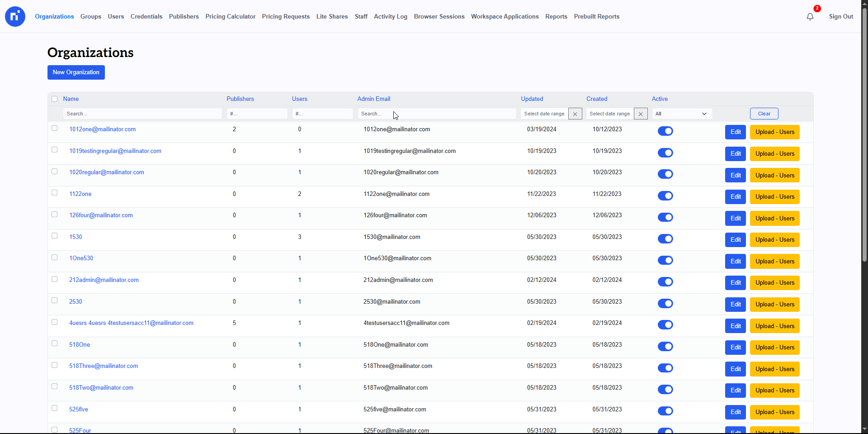Open the Created date range picker
Image resolution: width=868 pixels, height=434 pixels.
point(610,114)
